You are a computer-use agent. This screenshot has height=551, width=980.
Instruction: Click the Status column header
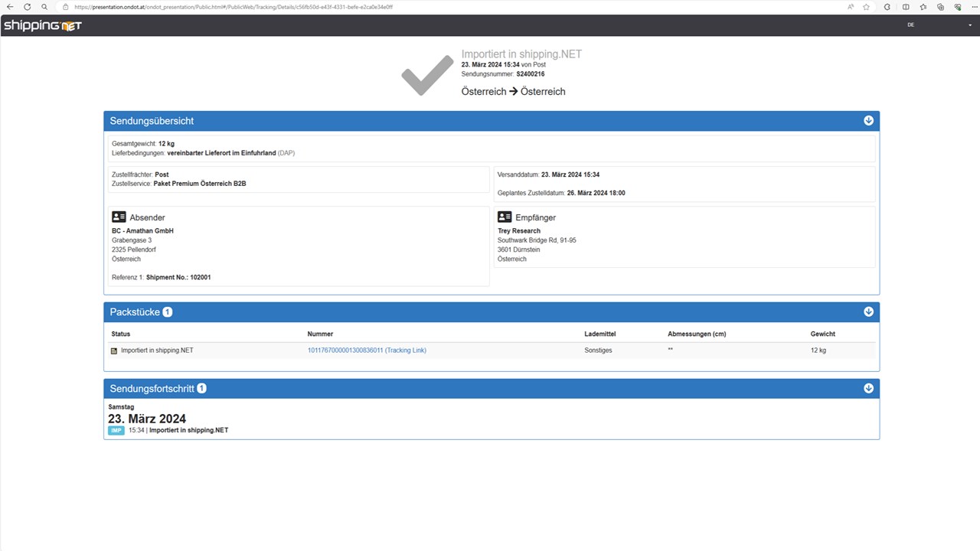(121, 334)
